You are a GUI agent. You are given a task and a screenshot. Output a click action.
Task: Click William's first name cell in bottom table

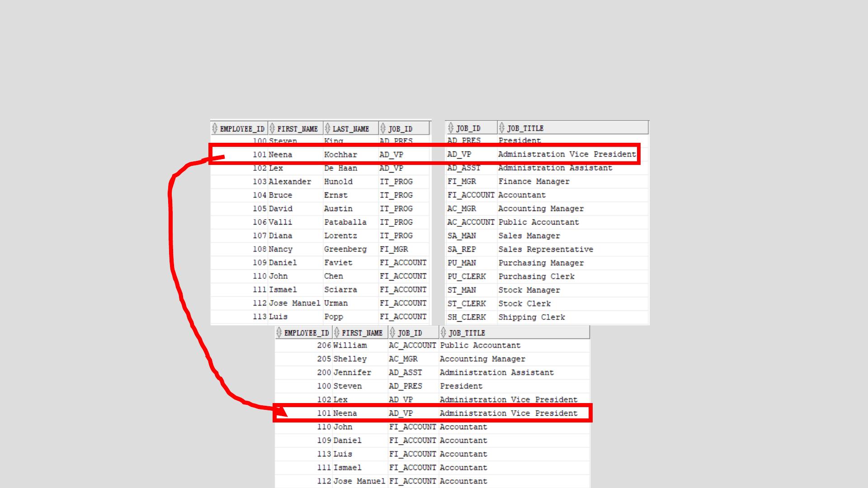pyautogui.click(x=350, y=345)
